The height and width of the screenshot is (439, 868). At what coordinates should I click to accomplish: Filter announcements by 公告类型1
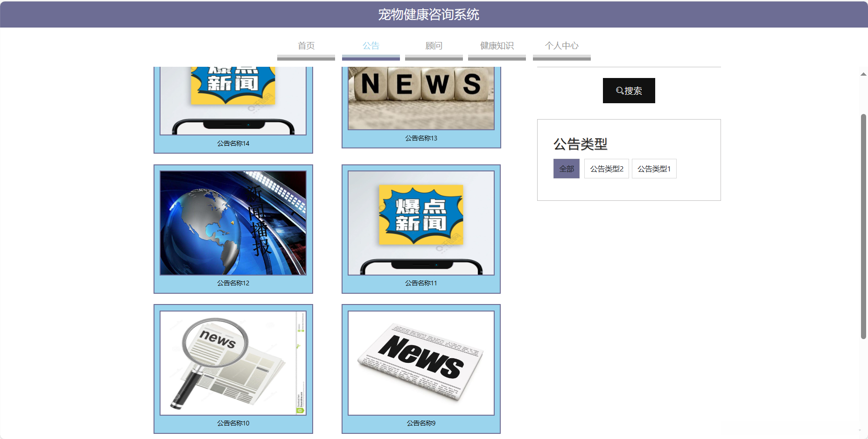pyautogui.click(x=654, y=168)
